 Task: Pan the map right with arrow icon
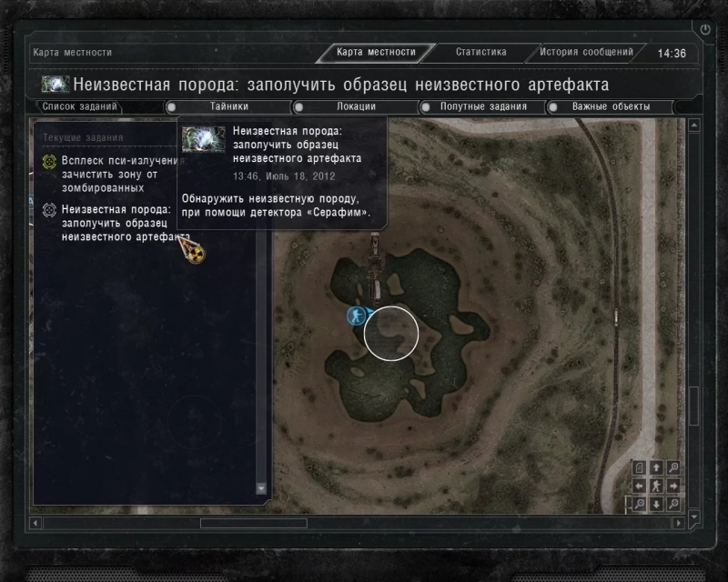coord(673,486)
